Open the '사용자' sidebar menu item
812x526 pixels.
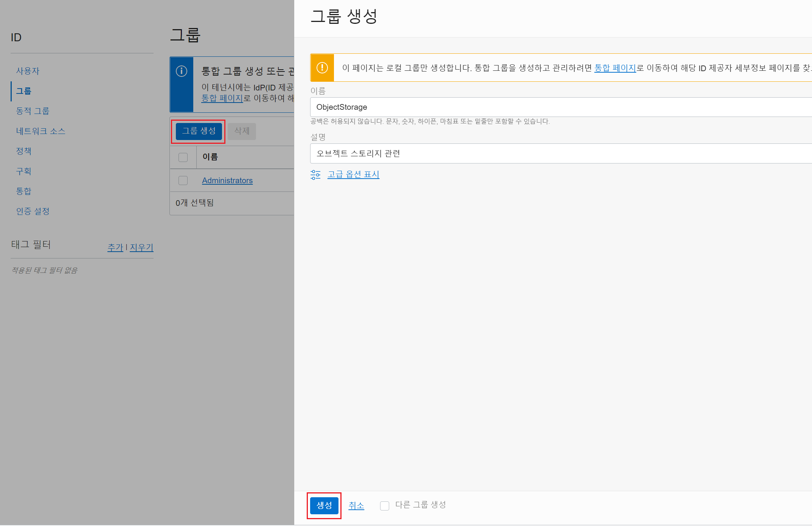click(28, 71)
